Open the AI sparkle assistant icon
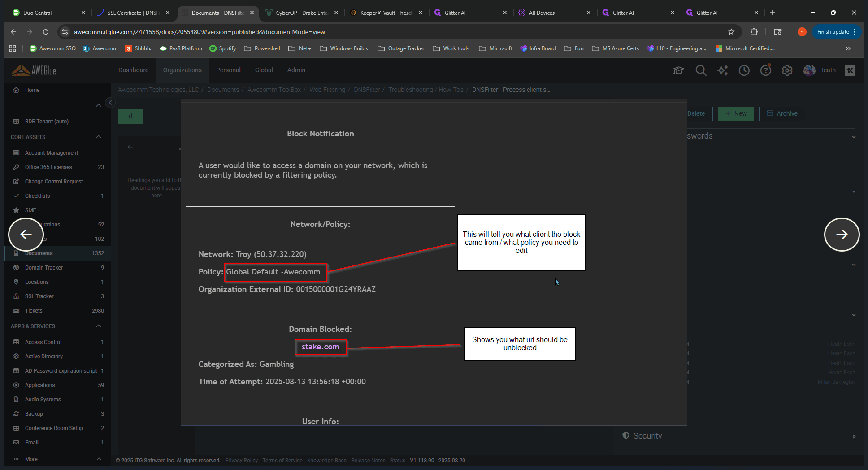The image size is (868, 470). [x=723, y=70]
